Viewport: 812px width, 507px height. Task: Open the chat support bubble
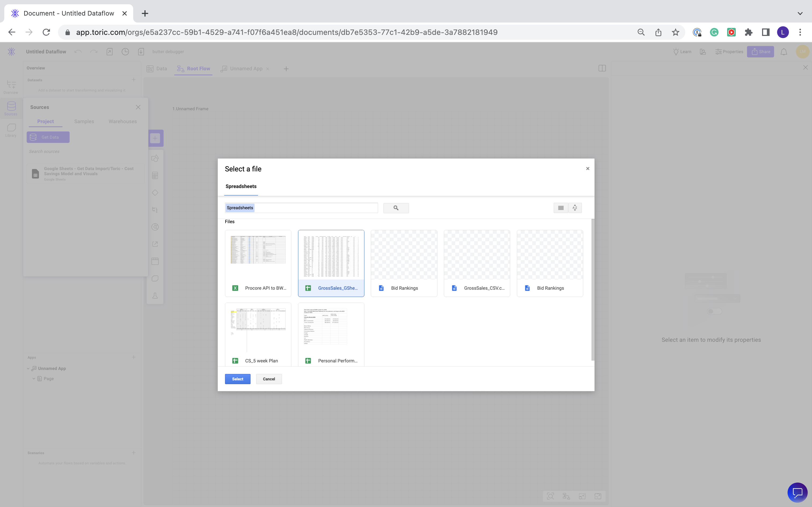point(797,492)
